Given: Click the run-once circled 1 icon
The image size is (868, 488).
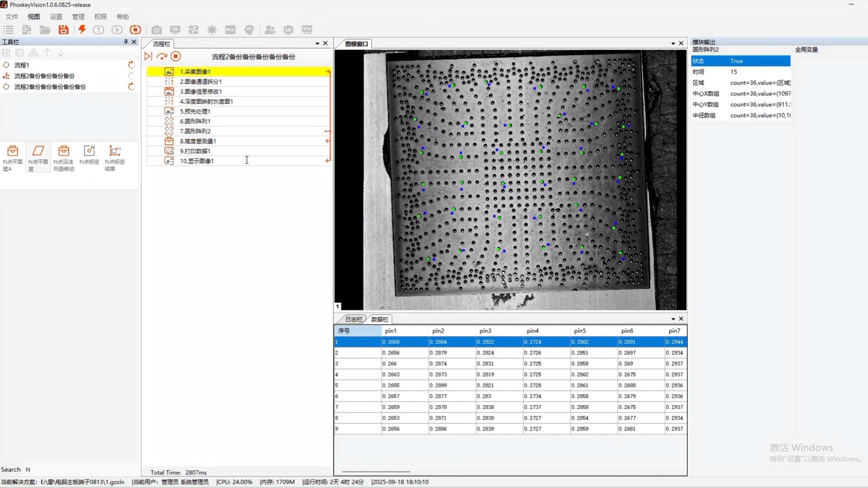Looking at the screenshot, I should (98, 30).
